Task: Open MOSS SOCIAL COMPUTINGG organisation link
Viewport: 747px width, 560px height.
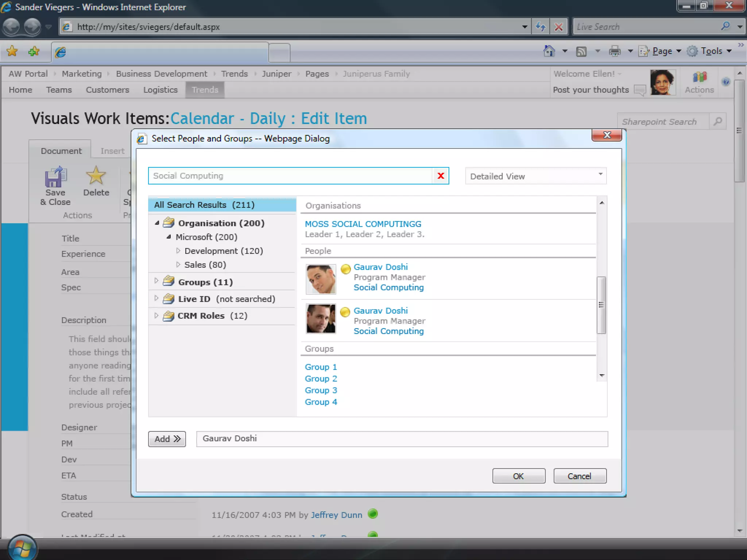Action: [x=363, y=224]
